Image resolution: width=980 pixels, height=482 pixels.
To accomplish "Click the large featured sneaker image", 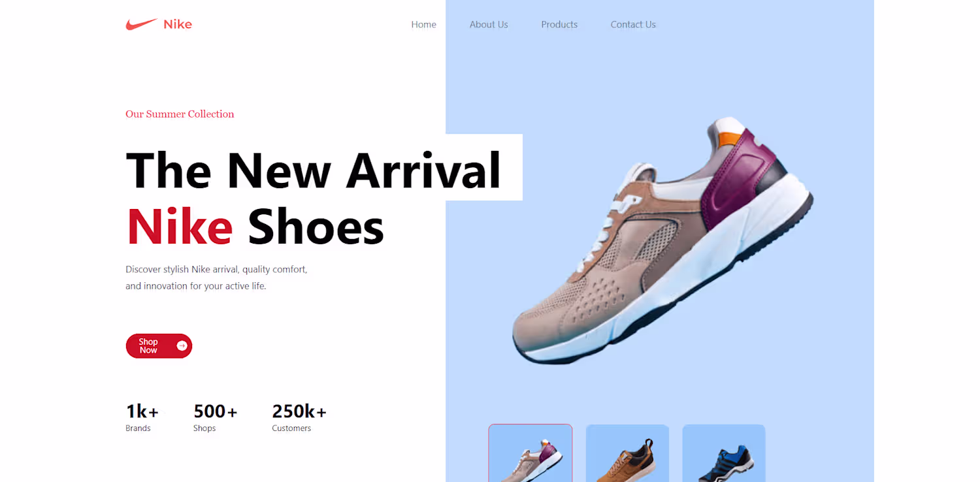I will (662, 240).
